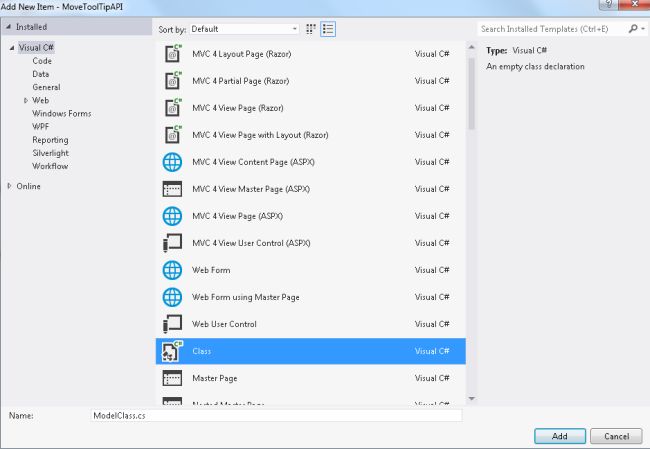Click the scroll down arrow of template list
The height and width of the screenshot is (449, 650).
471,398
